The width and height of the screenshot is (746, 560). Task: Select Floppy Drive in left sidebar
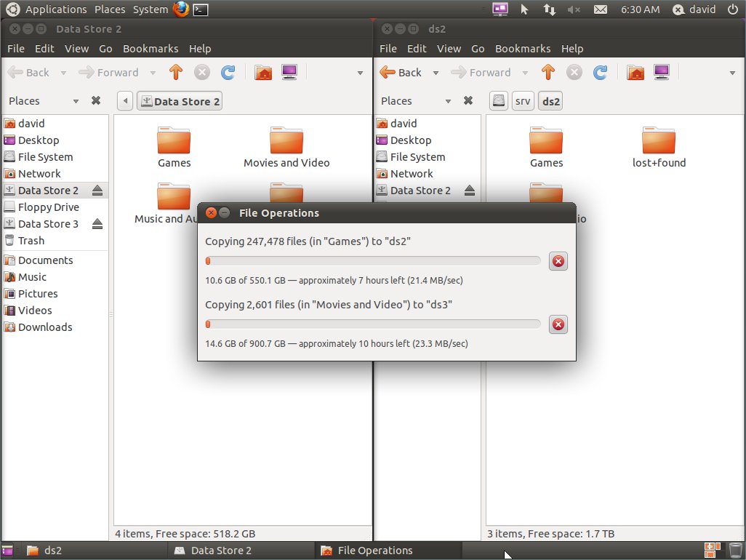[x=55, y=207]
